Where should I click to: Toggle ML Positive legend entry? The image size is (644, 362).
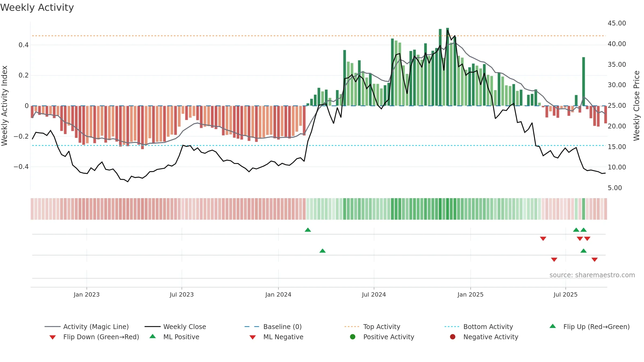(x=174, y=337)
